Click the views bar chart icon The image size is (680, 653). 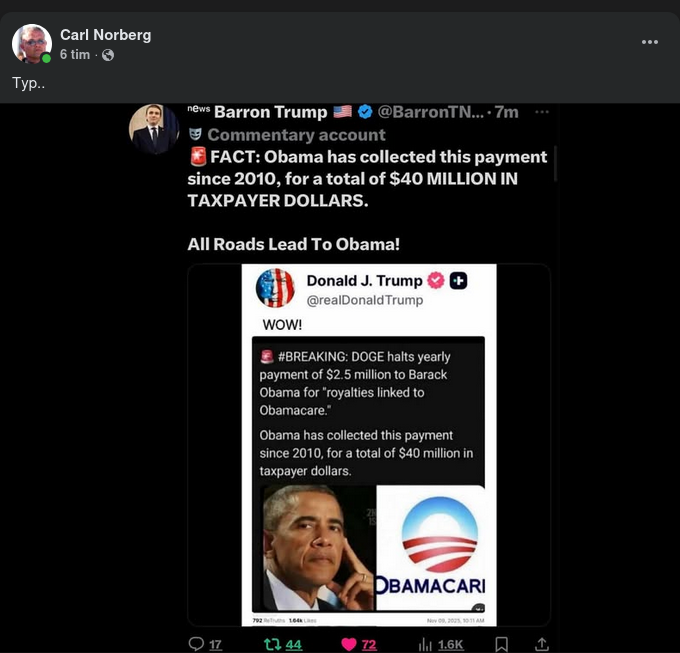tap(425, 644)
